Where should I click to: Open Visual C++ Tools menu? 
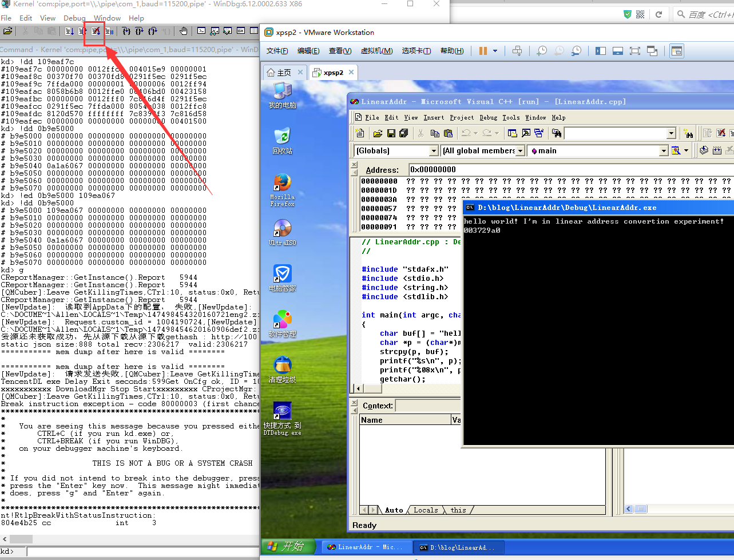(x=511, y=117)
